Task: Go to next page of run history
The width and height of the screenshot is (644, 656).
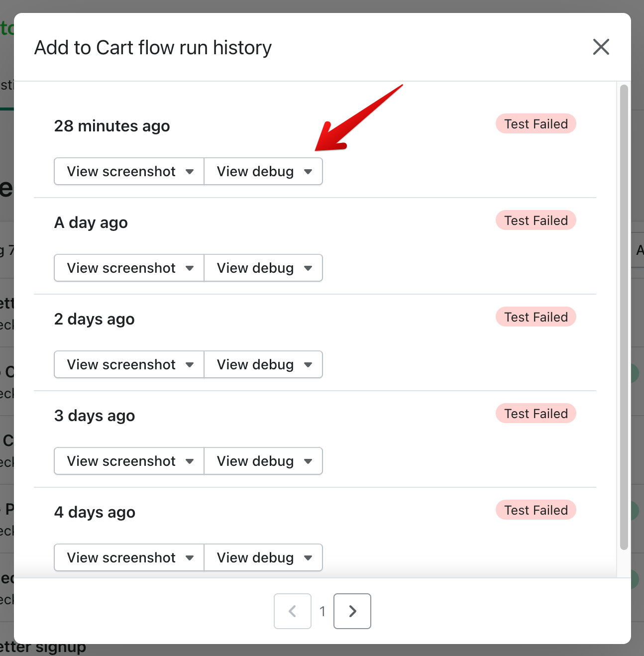Action: click(x=352, y=611)
